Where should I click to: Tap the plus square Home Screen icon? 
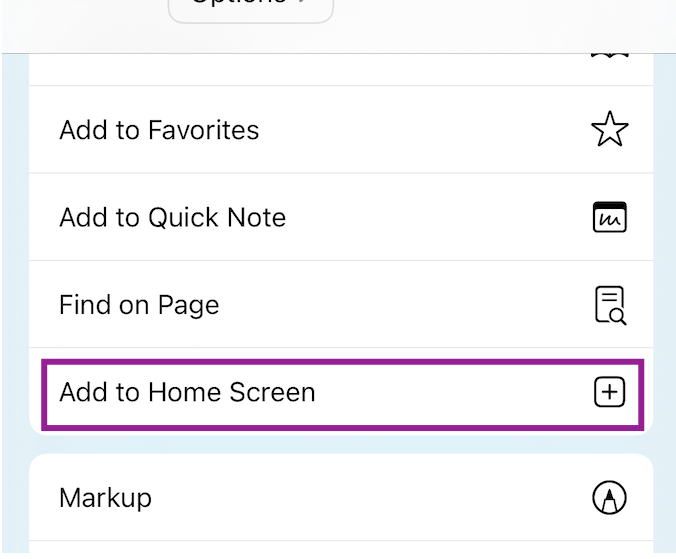click(609, 392)
